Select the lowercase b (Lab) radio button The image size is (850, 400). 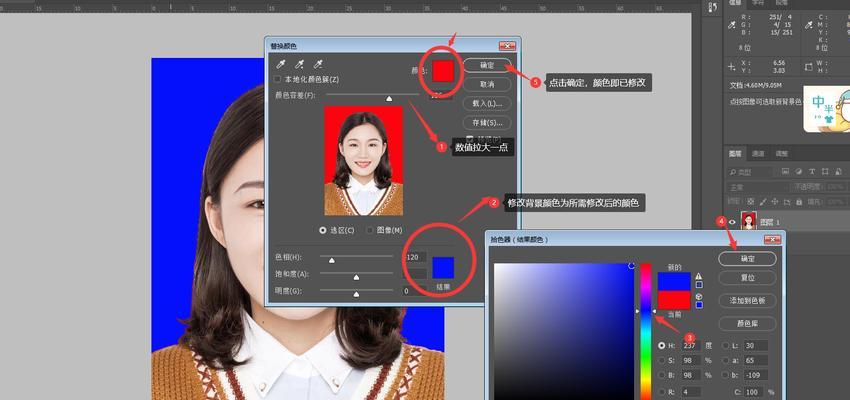click(726, 375)
